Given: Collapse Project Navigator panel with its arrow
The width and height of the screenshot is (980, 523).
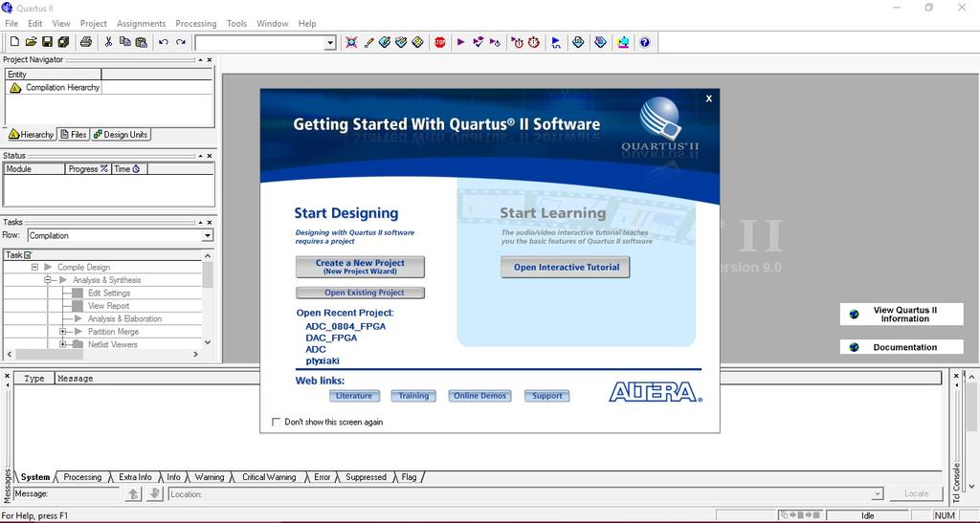Looking at the screenshot, I should tap(201, 60).
